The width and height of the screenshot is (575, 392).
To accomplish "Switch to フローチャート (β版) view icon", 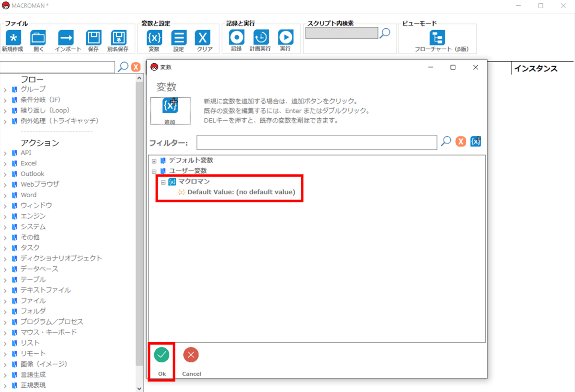I will tap(437, 38).
